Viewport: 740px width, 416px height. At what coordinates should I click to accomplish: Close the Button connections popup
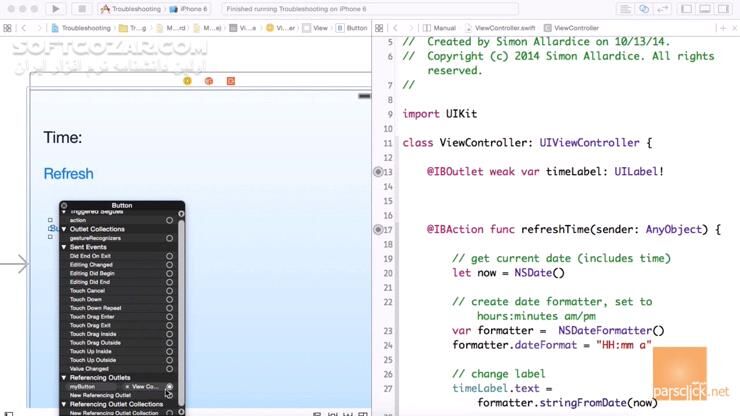tap(65, 205)
